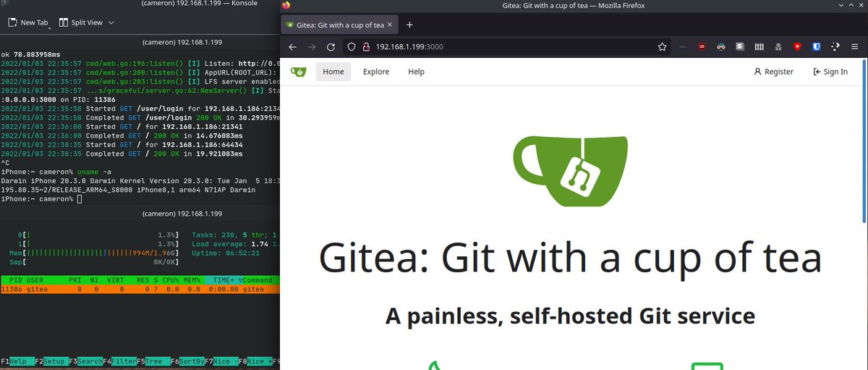The height and width of the screenshot is (370, 868).
Task: Focus the Firefox address bar showing 192.168.1.199:3000
Action: (x=506, y=46)
